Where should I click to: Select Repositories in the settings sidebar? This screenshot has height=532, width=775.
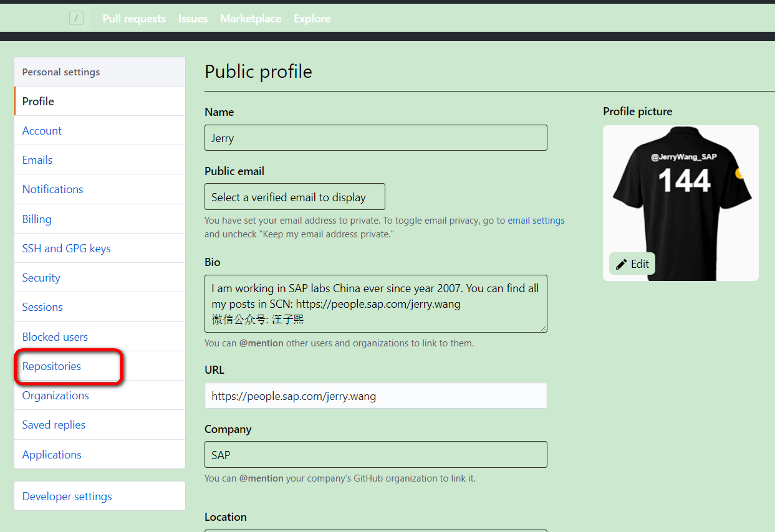(x=52, y=366)
